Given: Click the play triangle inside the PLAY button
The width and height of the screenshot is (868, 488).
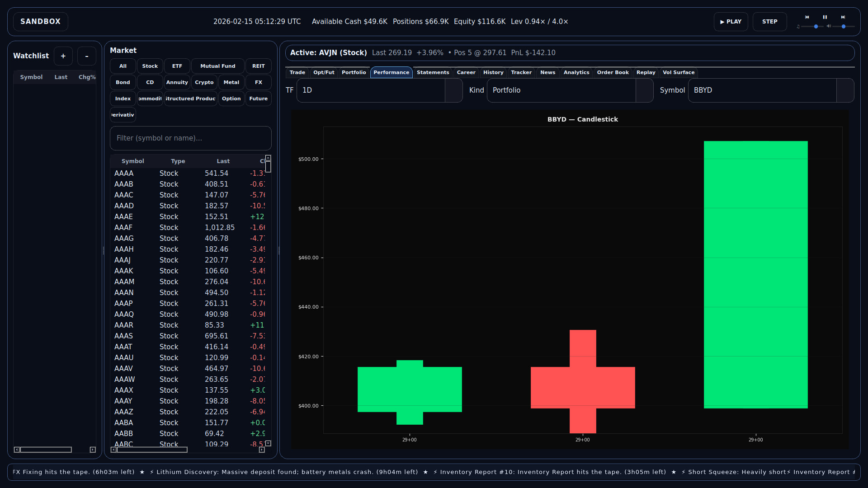Looking at the screenshot, I should click(722, 22).
